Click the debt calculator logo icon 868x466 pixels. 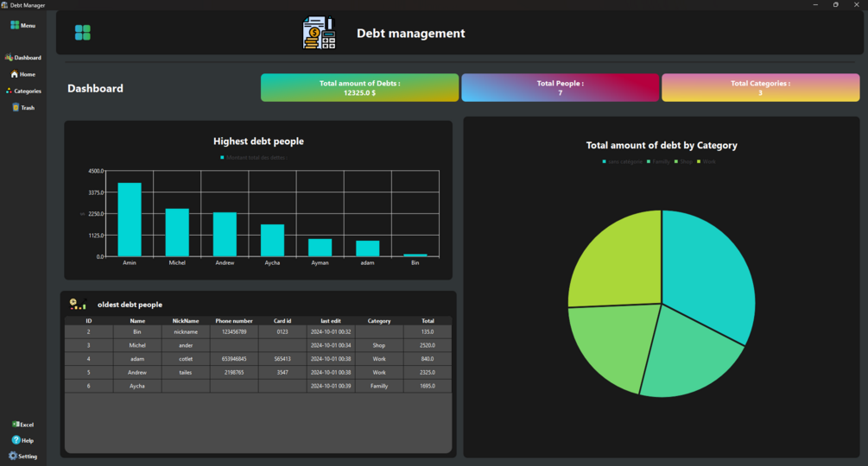pos(319,33)
